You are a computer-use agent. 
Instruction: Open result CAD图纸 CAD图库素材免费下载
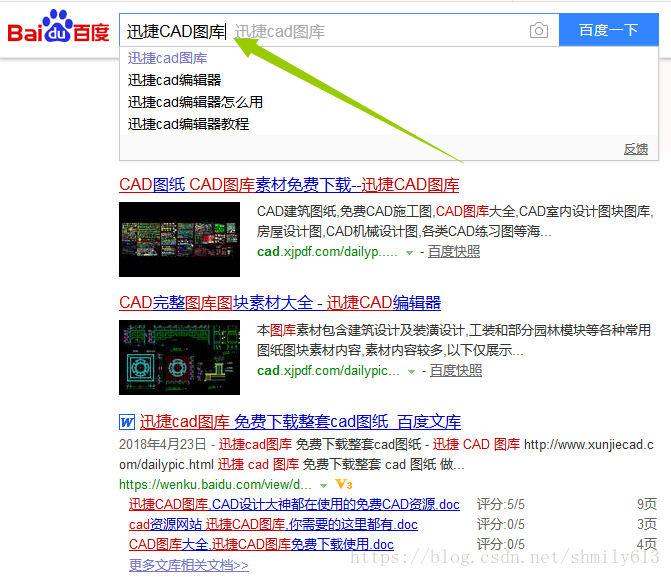(289, 185)
